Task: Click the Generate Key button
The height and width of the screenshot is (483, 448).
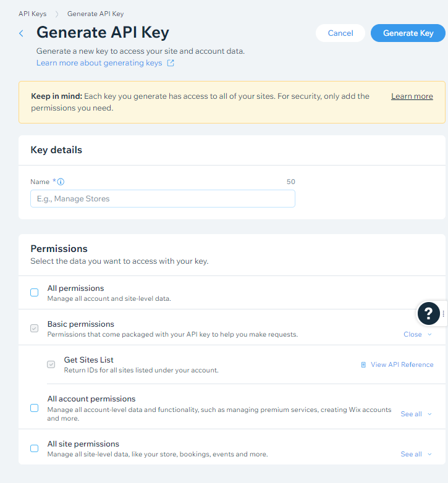Action: pos(408,33)
